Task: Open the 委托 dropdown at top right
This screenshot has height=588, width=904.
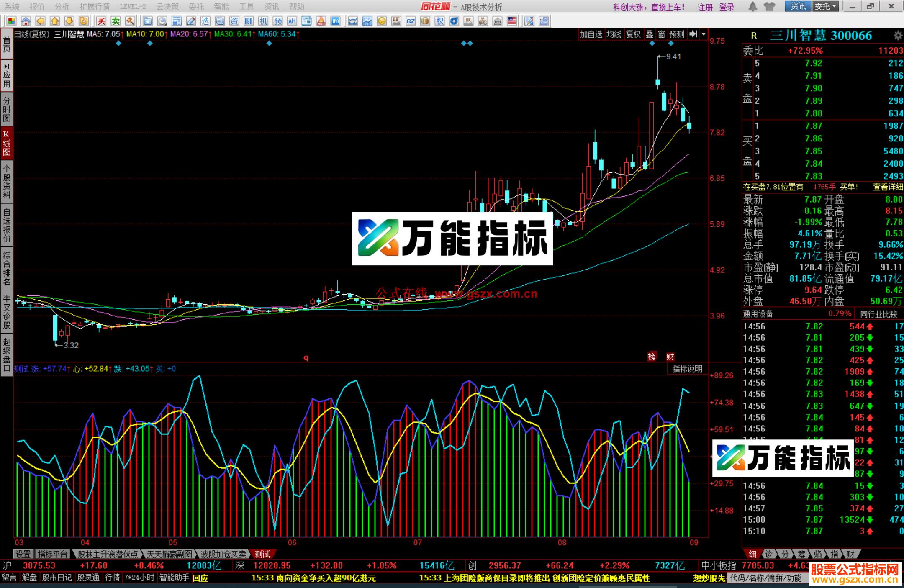Action: pyautogui.click(x=826, y=7)
